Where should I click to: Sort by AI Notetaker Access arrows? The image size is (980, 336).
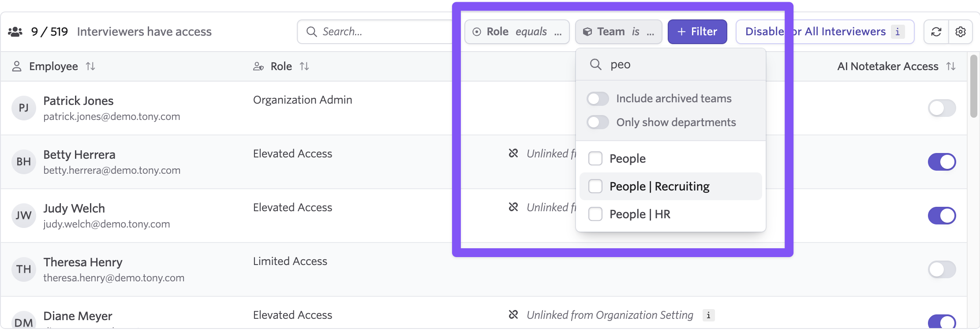point(951,66)
